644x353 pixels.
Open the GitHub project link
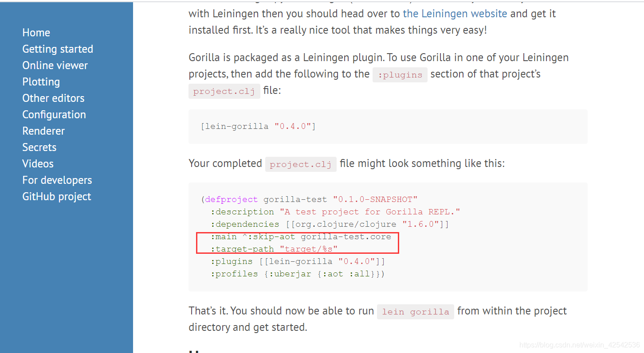coord(57,197)
